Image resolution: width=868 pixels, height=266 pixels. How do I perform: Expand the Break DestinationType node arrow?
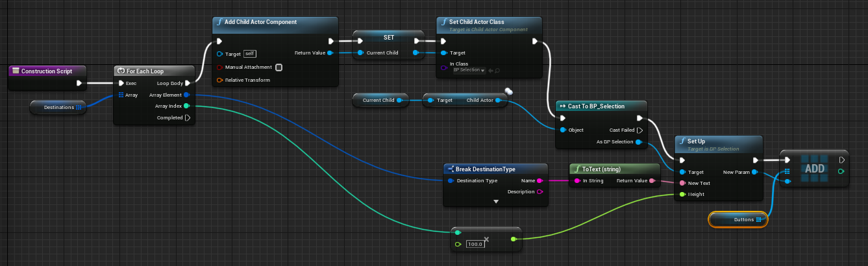pos(496,202)
